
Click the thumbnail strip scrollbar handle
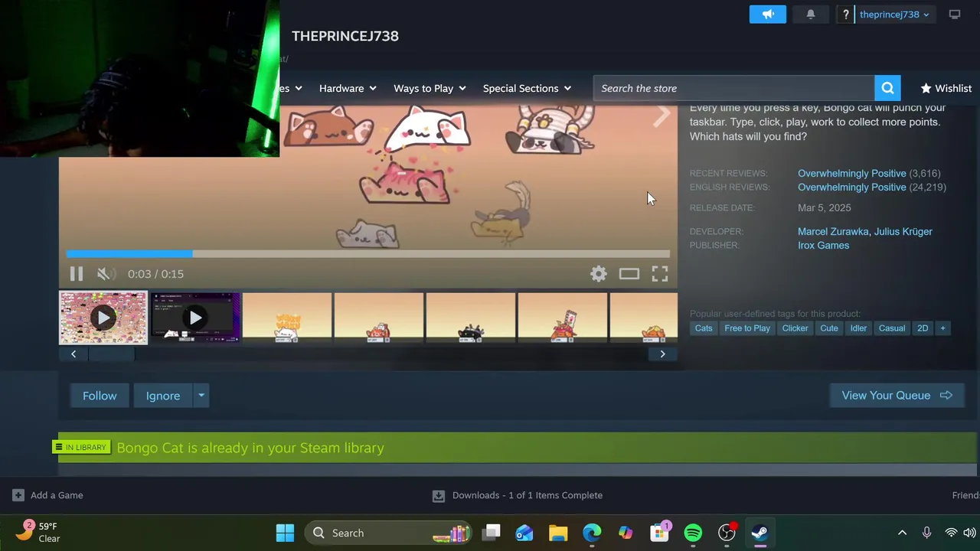[x=112, y=354]
